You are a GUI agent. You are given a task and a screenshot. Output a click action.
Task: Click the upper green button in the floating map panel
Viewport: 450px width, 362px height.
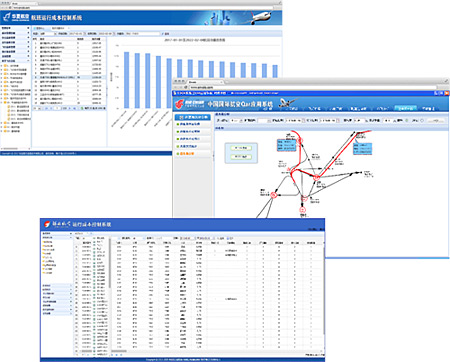click(241, 148)
